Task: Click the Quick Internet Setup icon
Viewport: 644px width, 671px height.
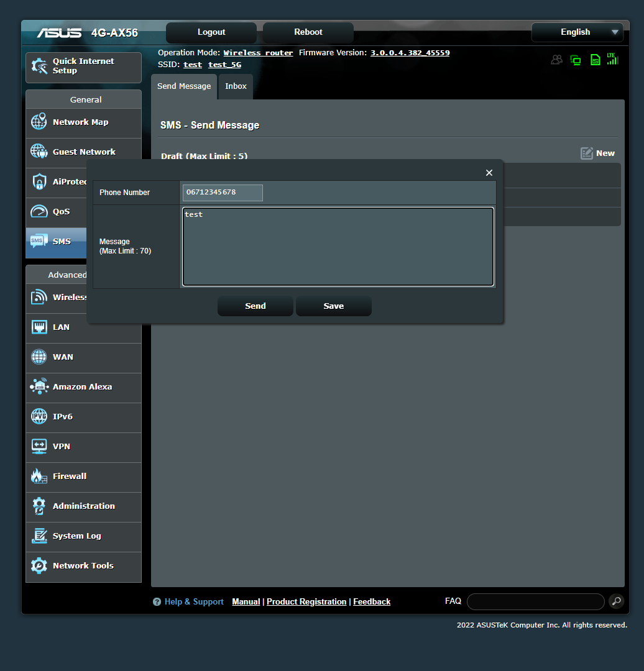Action: click(x=39, y=66)
